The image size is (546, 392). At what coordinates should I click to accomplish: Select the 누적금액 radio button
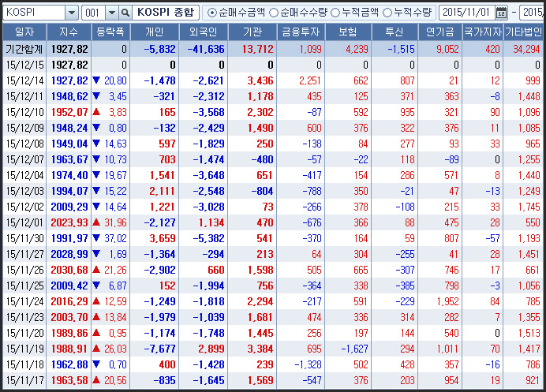(x=335, y=13)
